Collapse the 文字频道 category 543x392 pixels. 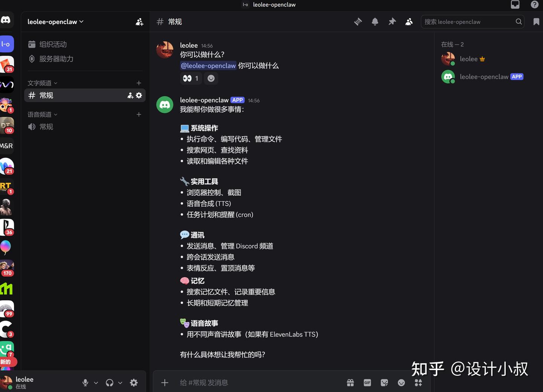tap(42, 83)
